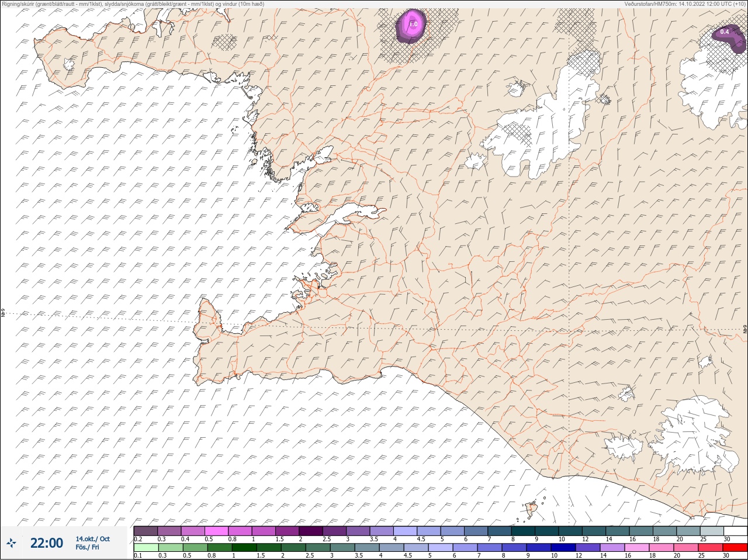The height and width of the screenshot is (560, 748).
Task: Click the 64N latitude label on the left edge
Action: point(3,313)
